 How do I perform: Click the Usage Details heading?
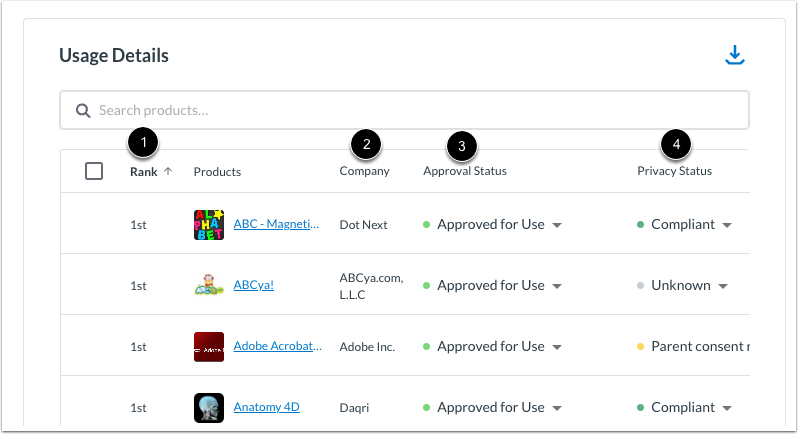point(114,55)
